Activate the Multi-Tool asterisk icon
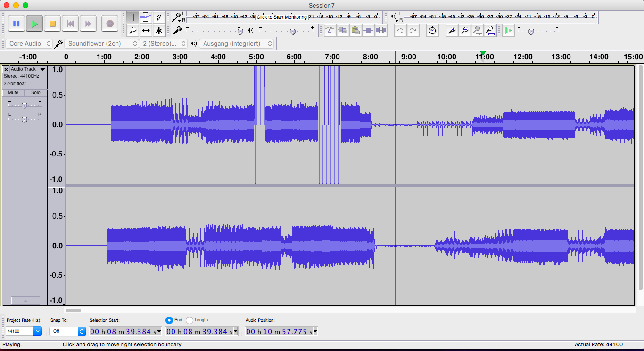Image resolution: width=644 pixels, height=351 pixels. click(159, 31)
